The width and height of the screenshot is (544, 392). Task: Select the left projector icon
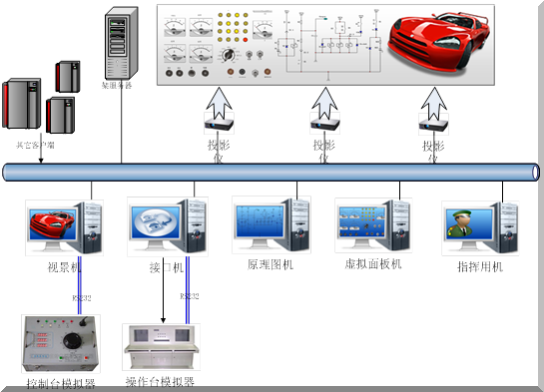click(x=219, y=124)
